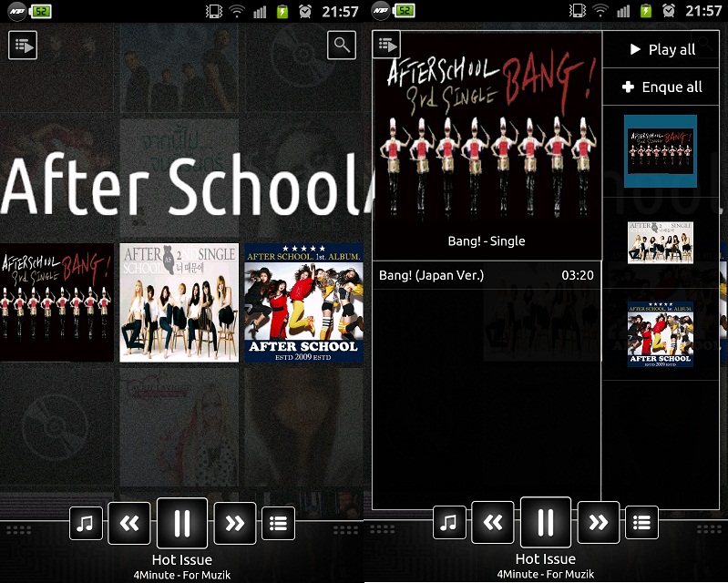The width and height of the screenshot is (728, 583).
Task: Tap charging battery icon in right status bar
Action: click(x=646, y=11)
